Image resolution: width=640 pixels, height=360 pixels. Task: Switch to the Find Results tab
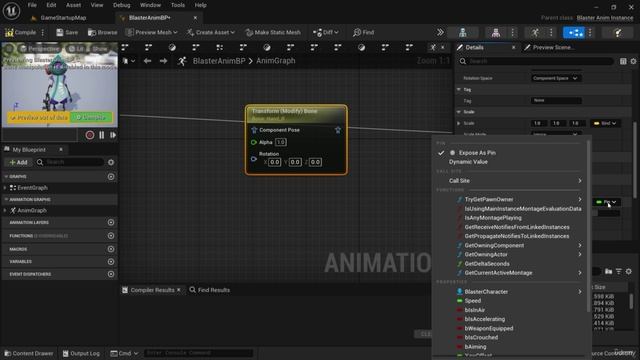click(210, 290)
